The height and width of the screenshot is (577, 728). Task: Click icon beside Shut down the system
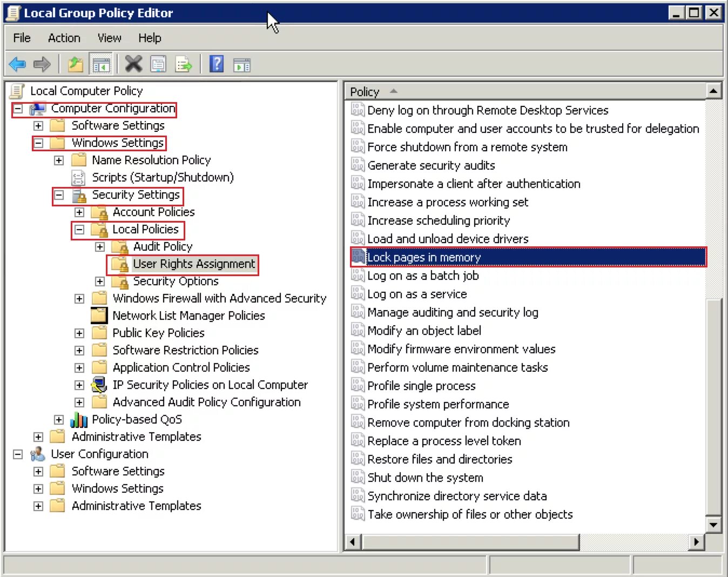click(x=358, y=477)
